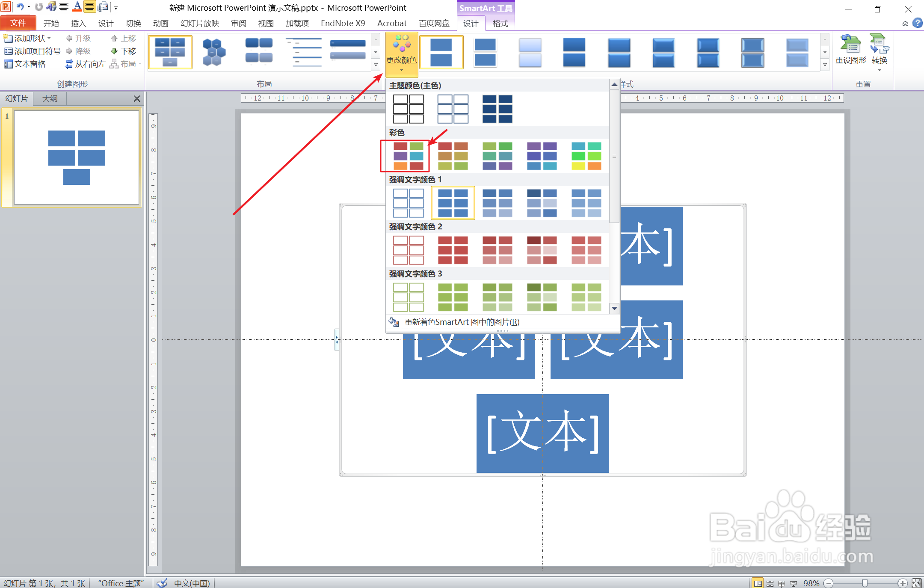Viewport: 924px width, 588px height.
Task: Click the File (文件) button
Action: coord(18,23)
